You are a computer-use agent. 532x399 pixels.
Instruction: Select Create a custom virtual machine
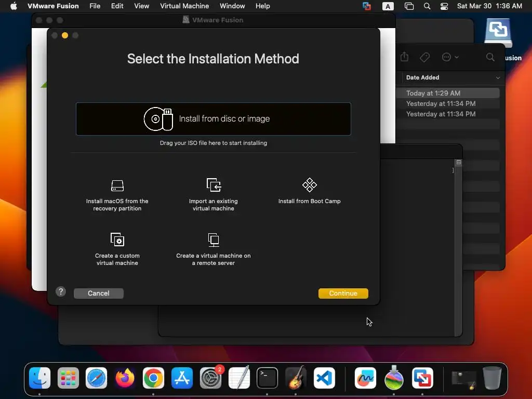click(x=117, y=249)
